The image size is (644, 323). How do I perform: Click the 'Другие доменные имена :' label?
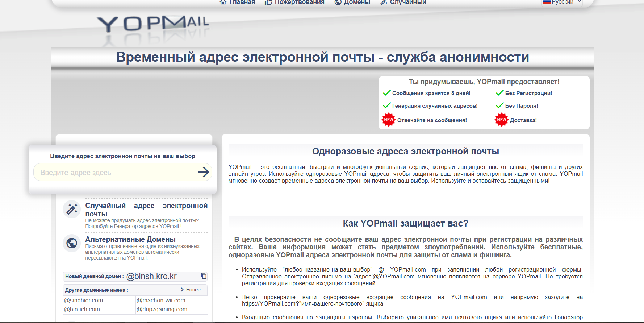point(97,290)
